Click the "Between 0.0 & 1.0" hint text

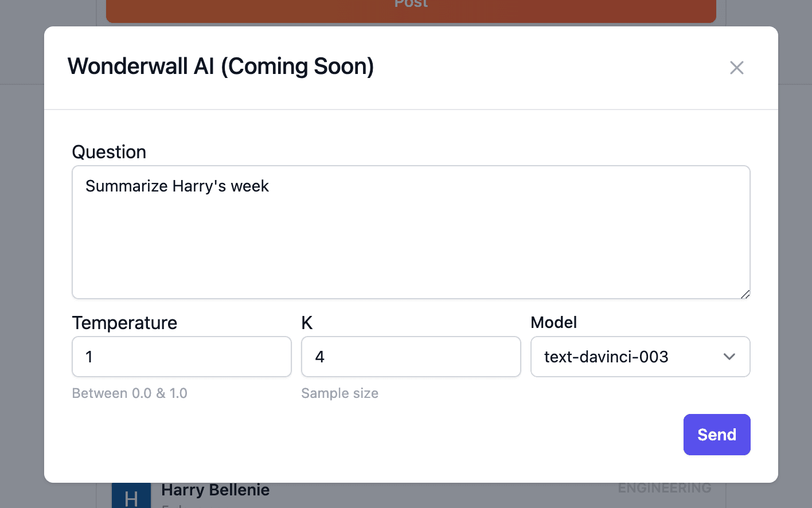[130, 393]
